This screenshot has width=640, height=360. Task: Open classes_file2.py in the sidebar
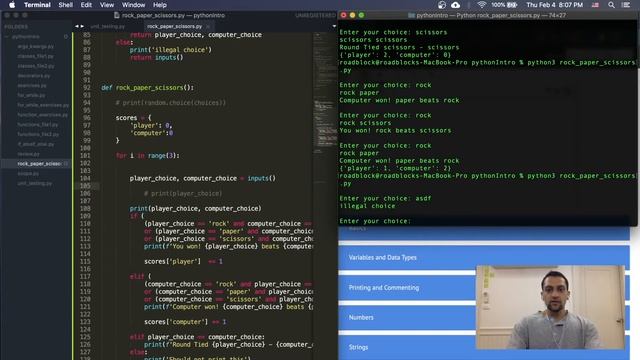point(36,66)
